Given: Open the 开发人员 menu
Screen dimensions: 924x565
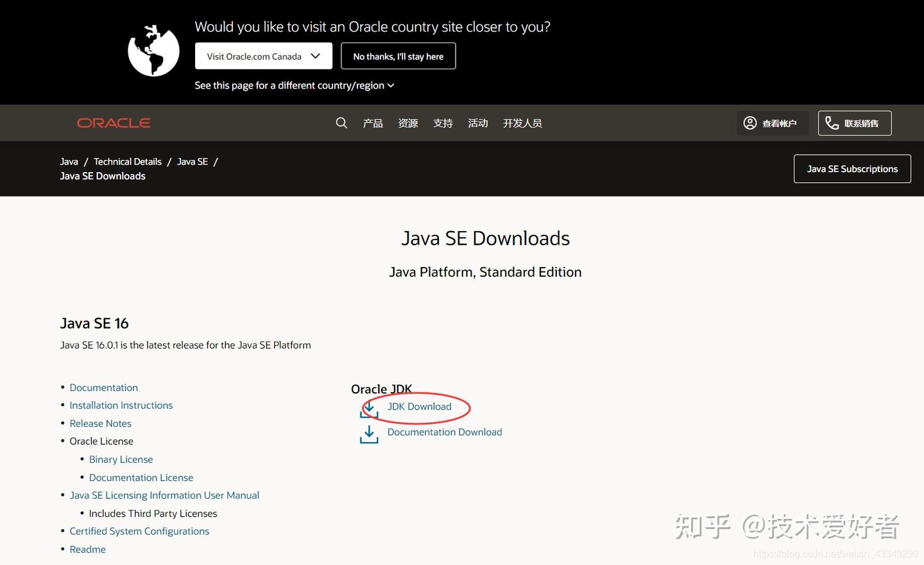Looking at the screenshot, I should 522,123.
